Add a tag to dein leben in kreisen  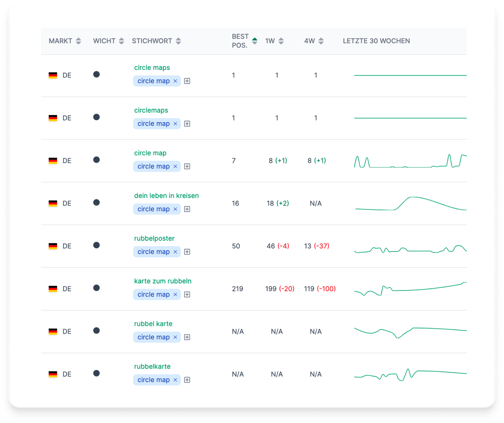click(187, 209)
